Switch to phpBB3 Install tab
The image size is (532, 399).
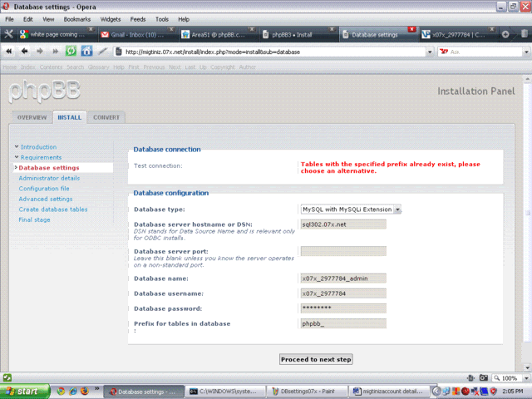pos(298,35)
